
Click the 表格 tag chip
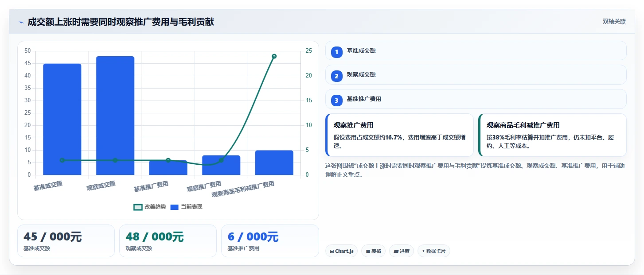[x=374, y=251]
